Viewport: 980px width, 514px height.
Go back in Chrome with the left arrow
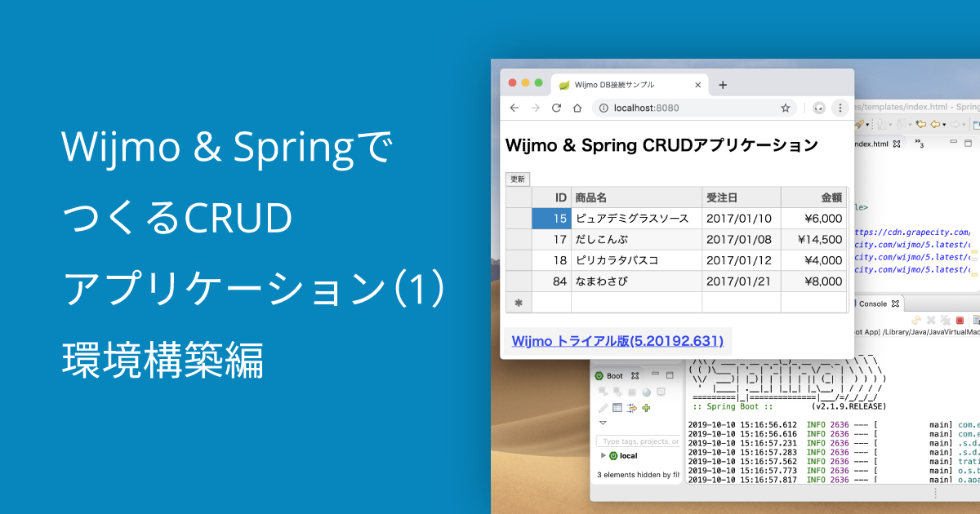pyautogui.click(x=513, y=107)
